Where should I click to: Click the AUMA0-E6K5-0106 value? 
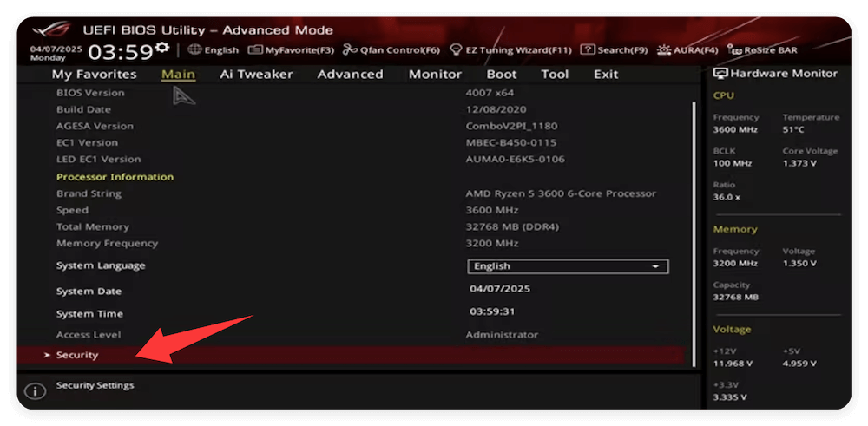(x=516, y=160)
